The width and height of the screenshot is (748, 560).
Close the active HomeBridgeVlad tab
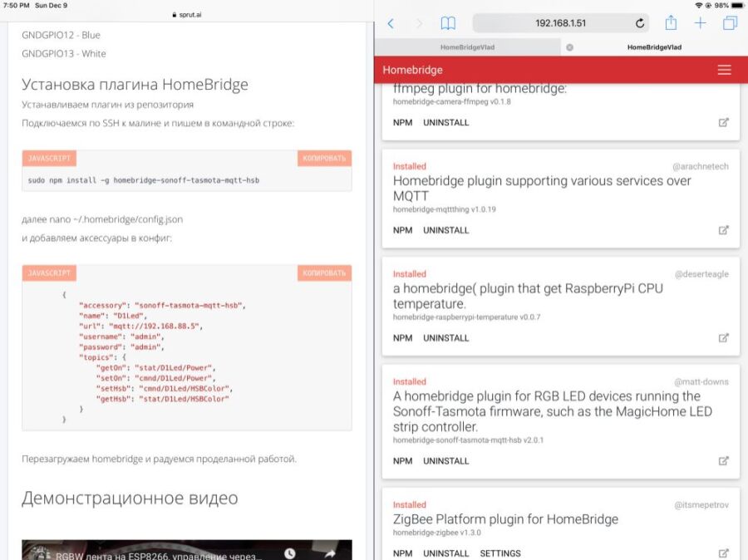point(569,47)
